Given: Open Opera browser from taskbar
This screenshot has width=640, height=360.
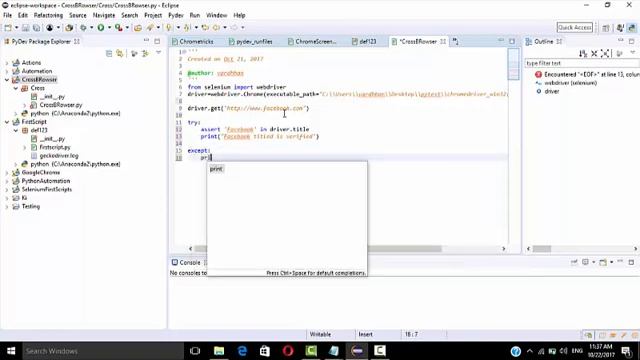Looking at the screenshot, I should point(288,351).
